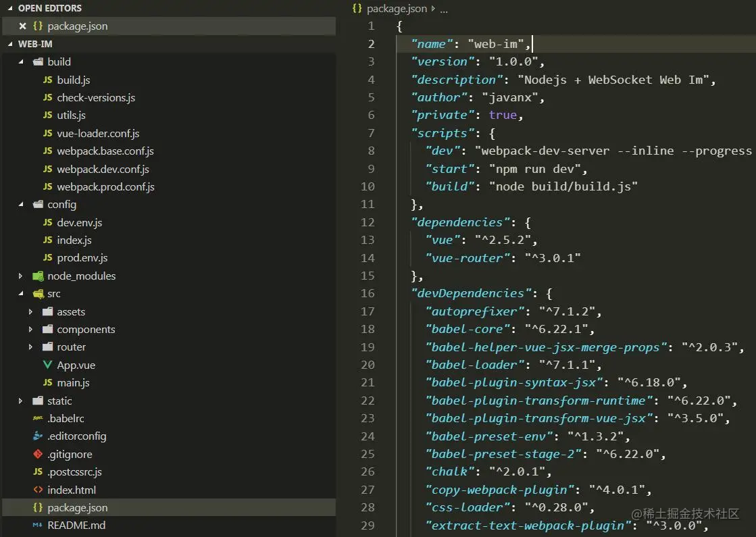Click the JS icon beside main.js
This screenshot has height=537, width=756.
48,383
